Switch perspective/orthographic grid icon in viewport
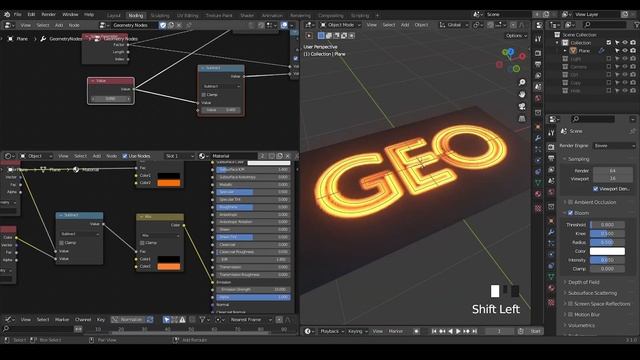This screenshot has width=640, height=360. pos(522,119)
